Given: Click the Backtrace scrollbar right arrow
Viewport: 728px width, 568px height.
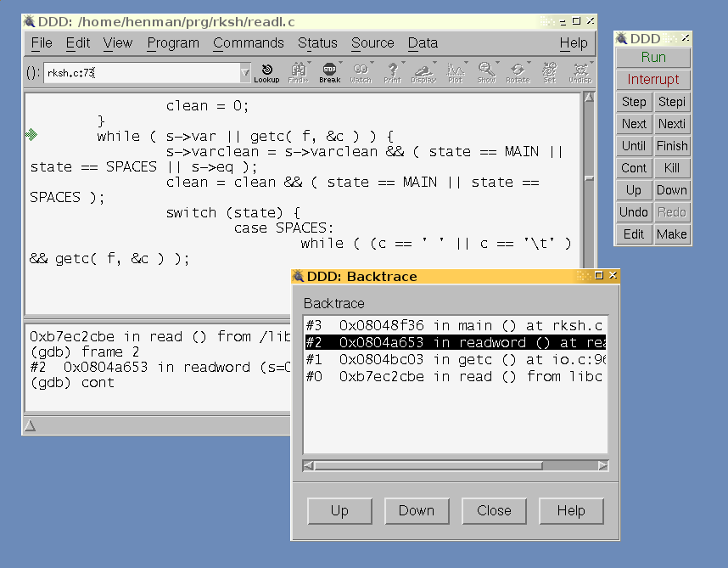Looking at the screenshot, I should (x=602, y=466).
